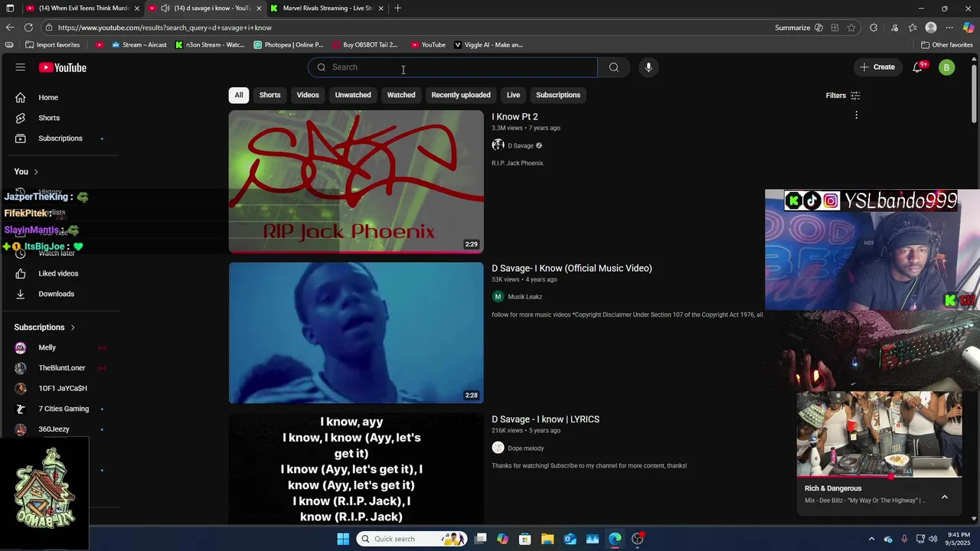Switch to When Evil Teens Think tab
Viewport: 980px width, 551px height.
click(x=82, y=8)
